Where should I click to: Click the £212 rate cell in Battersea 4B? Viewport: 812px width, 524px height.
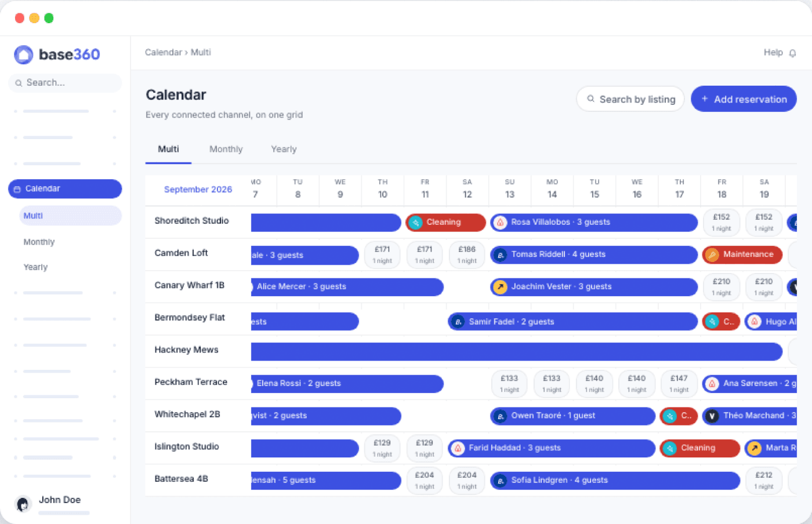point(764,481)
